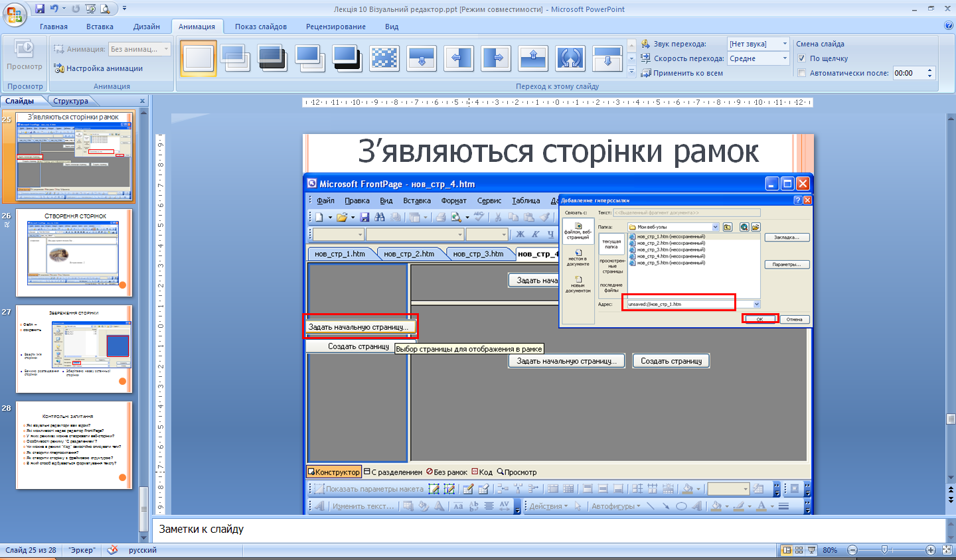Expand the transition gallery more arrow
The height and width of the screenshot is (560, 956).
pyautogui.click(x=631, y=72)
